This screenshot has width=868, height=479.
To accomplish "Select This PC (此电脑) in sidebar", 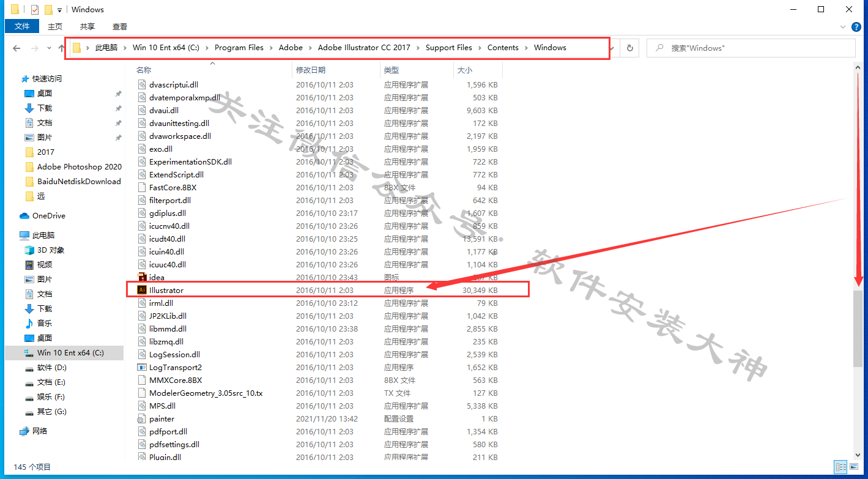I will pyautogui.click(x=43, y=235).
